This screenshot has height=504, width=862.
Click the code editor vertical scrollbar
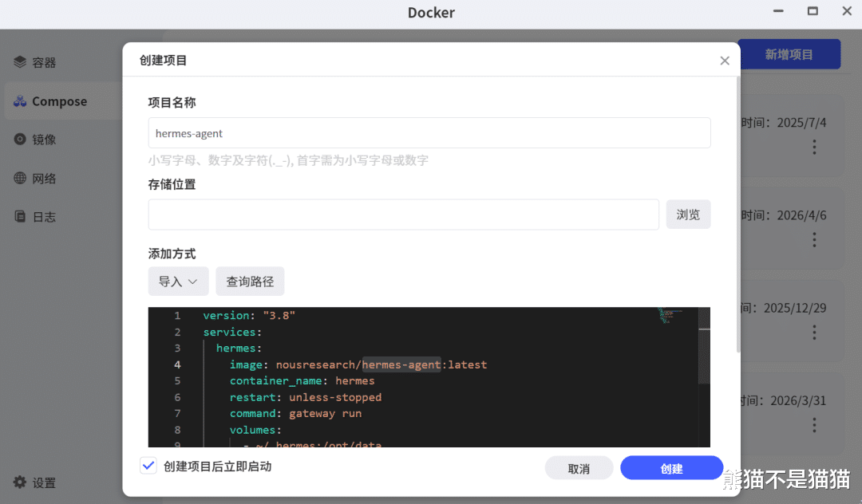(x=704, y=346)
